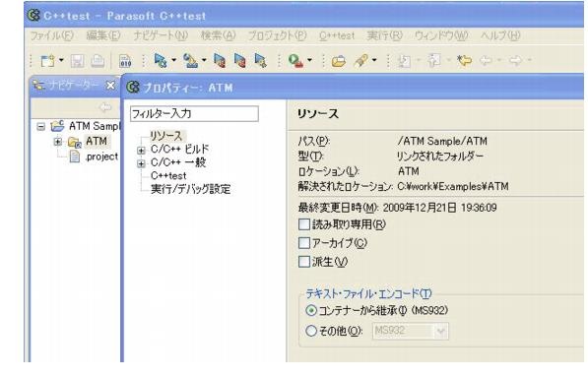Select C++test item in properties tree
Image resolution: width=588 pixels, height=377 pixels.
(168, 175)
